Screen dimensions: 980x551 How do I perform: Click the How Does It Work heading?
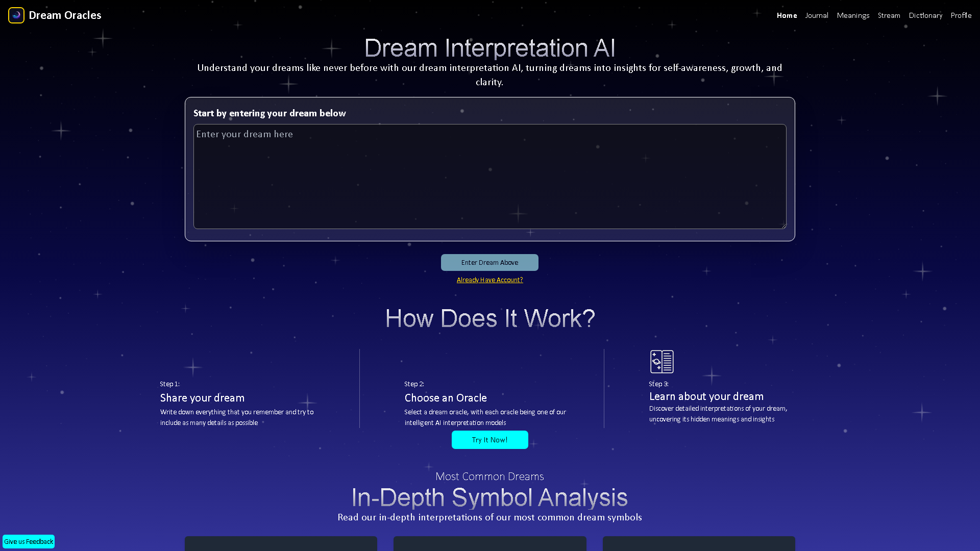point(489,318)
